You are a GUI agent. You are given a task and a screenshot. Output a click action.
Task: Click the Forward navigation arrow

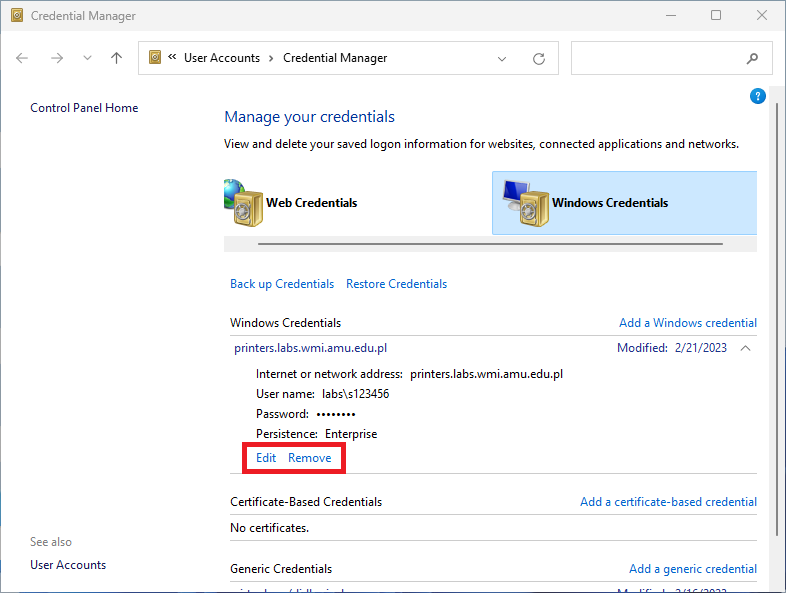pyautogui.click(x=57, y=58)
